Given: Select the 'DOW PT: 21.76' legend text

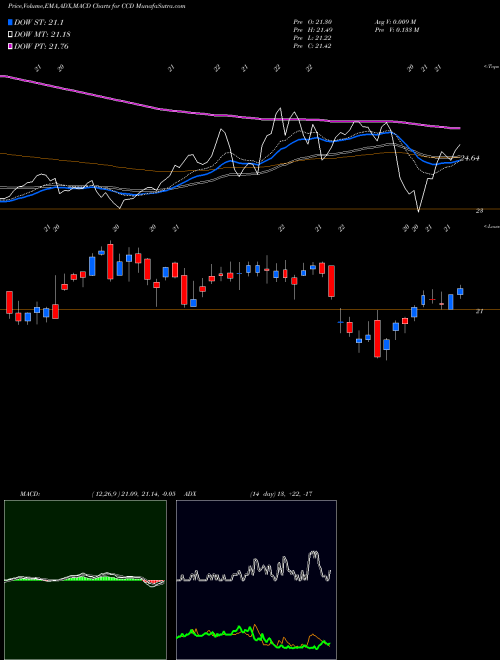Looking at the screenshot, I should pyautogui.click(x=41, y=46).
